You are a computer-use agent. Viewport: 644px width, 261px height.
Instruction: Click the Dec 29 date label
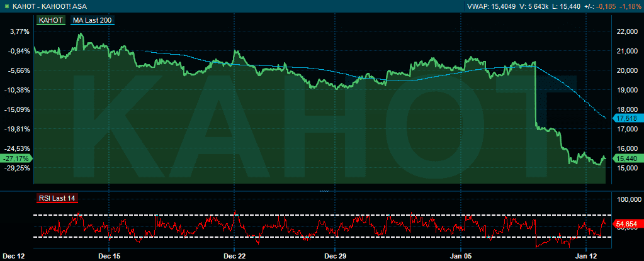(x=336, y=256)
